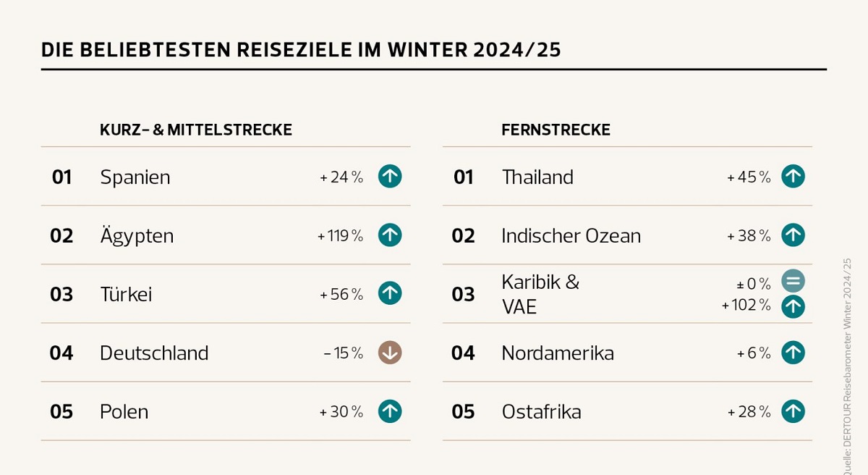The width and height of the screenshot is (868, 475).
Task: Click the up arrow icon beside Spanien
Action: point(390,176)
